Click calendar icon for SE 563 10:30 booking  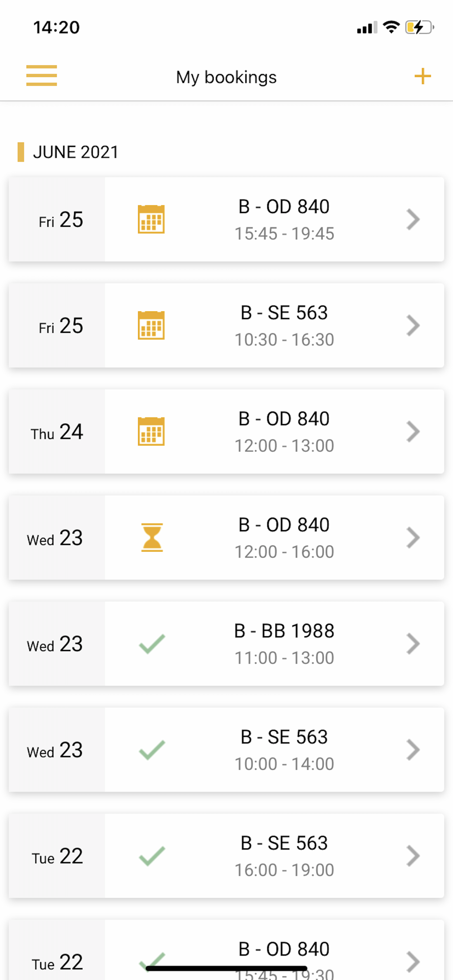tap(151, 325)
